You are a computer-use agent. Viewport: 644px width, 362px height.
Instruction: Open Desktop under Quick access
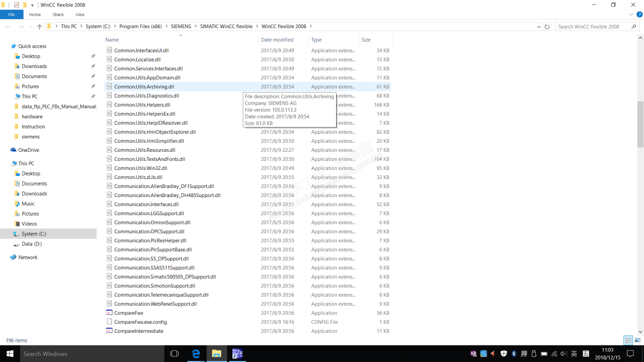coord(31,56)
